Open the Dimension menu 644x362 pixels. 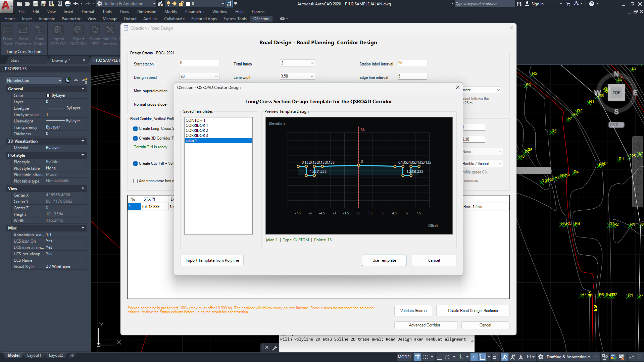click(147, 11)
